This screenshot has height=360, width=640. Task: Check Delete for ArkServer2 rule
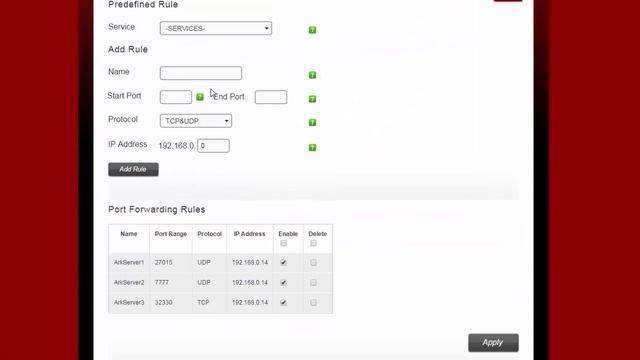(x=313, y=282)
